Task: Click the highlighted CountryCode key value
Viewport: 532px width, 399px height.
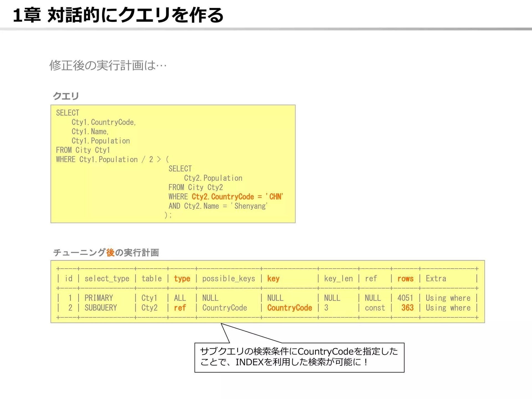Action: [290, 308]
